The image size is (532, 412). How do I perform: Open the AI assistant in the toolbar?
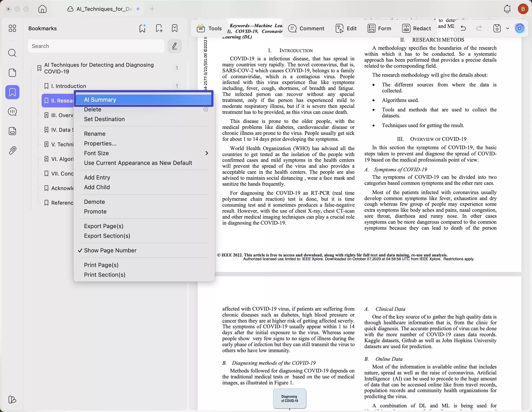519,28
